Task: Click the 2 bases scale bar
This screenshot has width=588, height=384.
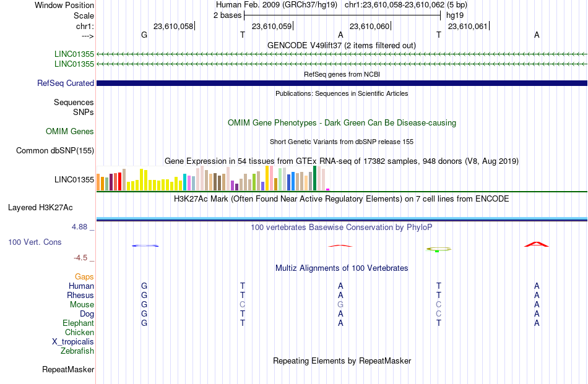Action: pos(342,15)
